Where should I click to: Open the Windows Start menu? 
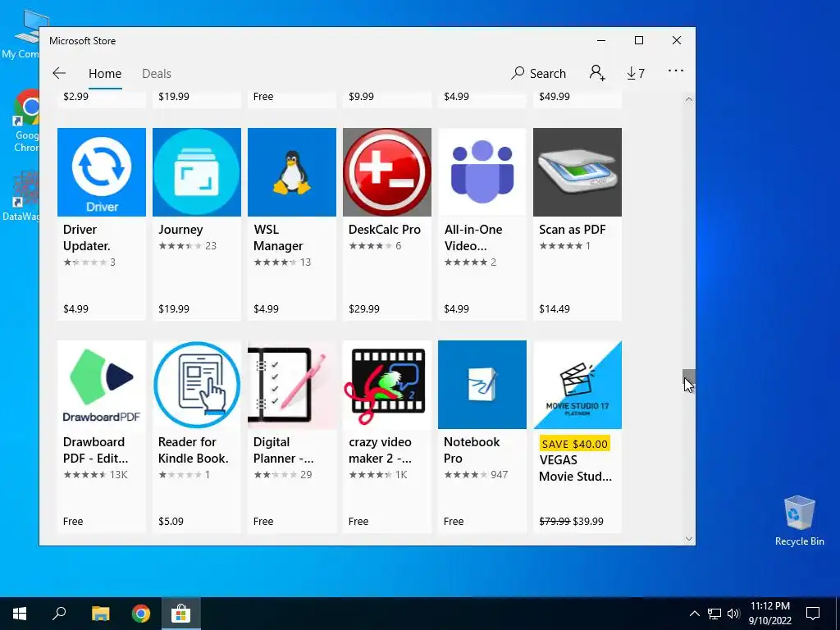(20, 614)
